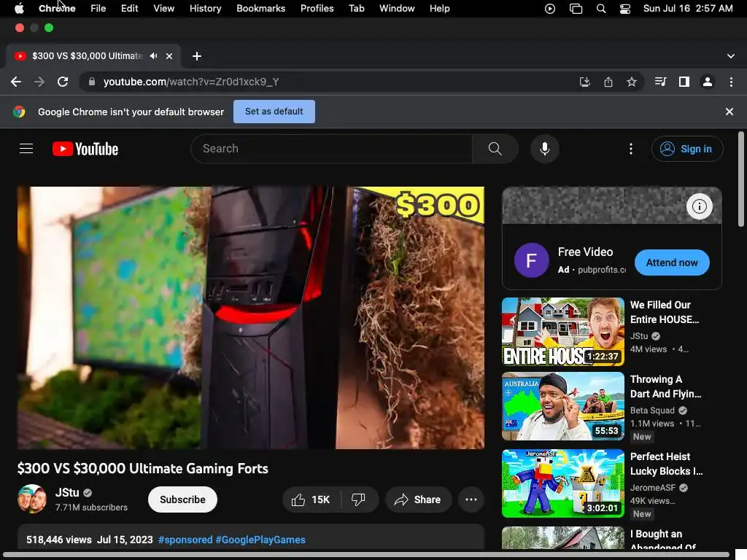Click the search magnifier button on YouTube
The image size is (747, 560).
[495, 149]
